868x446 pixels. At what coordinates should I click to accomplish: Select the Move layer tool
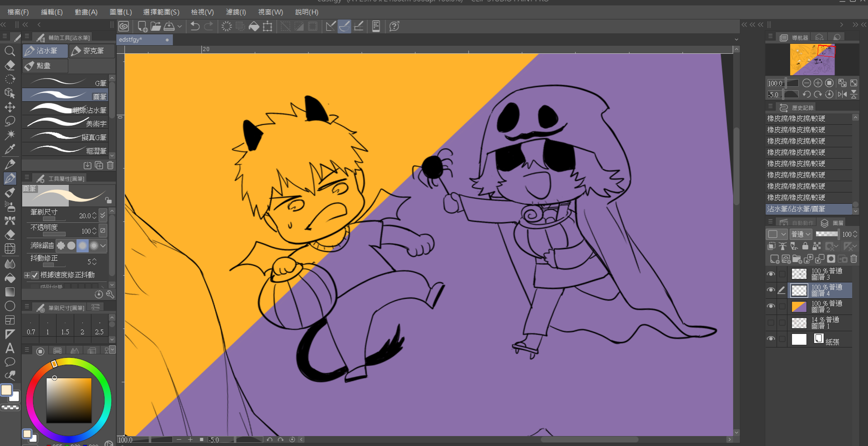click(x=9, y=107)
